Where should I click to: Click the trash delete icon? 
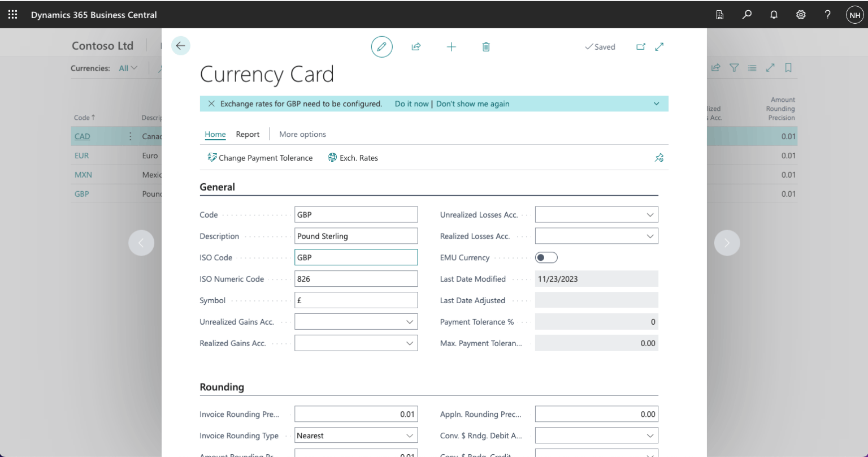click(x=486, y=47)
